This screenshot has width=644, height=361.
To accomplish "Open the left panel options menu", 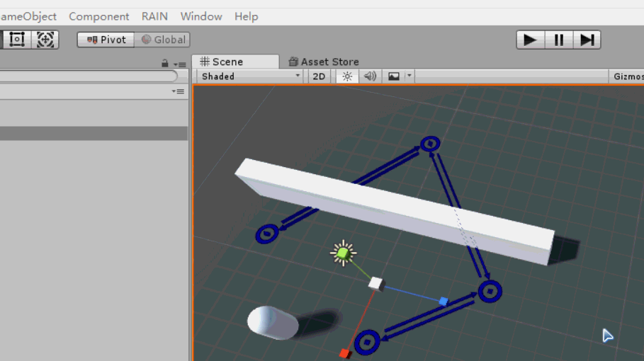I will click(x=180, y=64).
